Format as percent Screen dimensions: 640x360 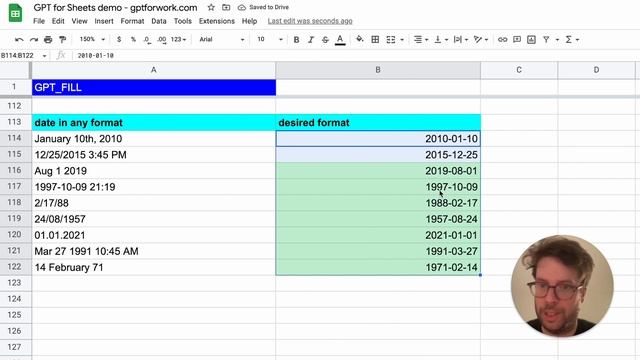click(x=133, y=40)
